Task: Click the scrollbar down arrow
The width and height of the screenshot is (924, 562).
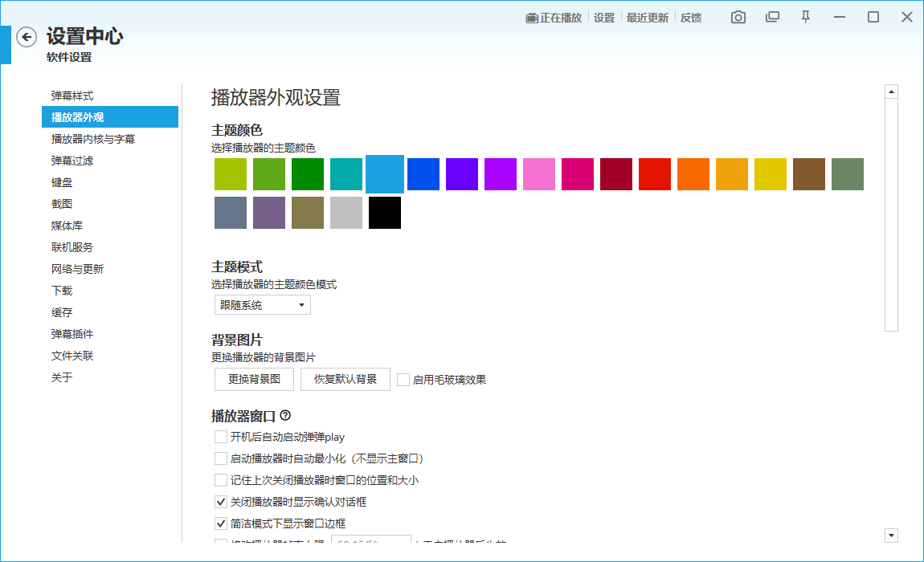Action: pyautogui.click(x=892, y=536)
